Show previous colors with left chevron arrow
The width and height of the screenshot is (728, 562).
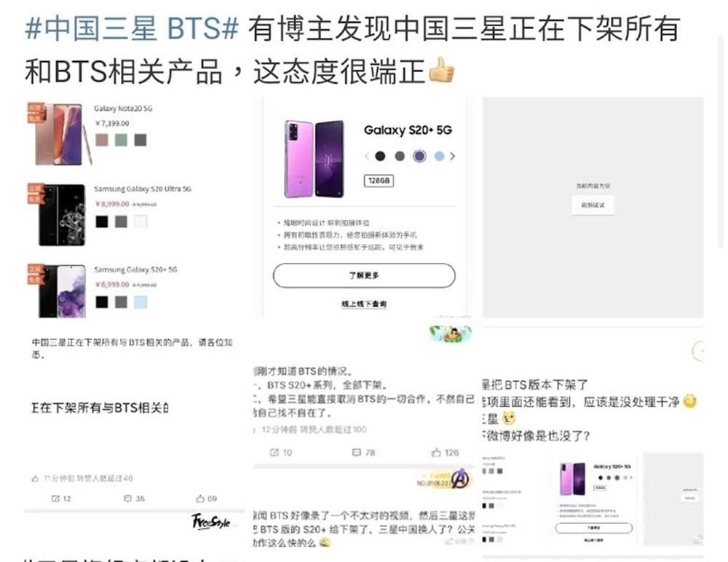(367, 156)
